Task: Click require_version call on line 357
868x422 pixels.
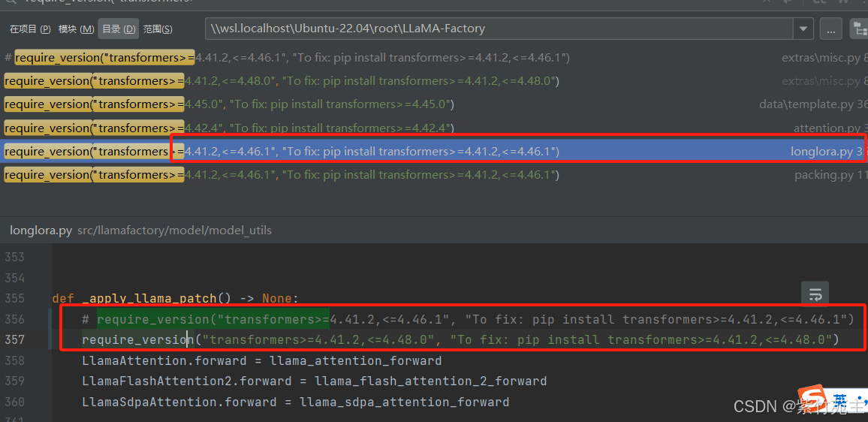Action: tap(460, 339)
